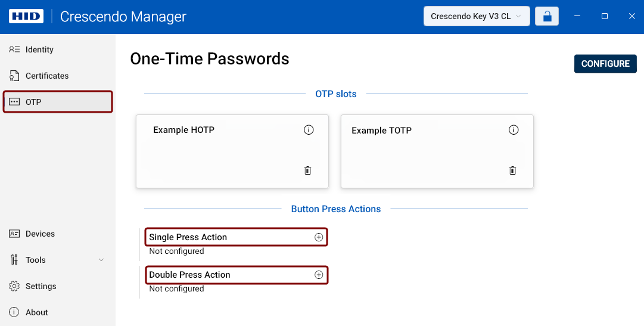Expand the Tools menu chevron
The image size is (644, 326).
coord(101,260)
